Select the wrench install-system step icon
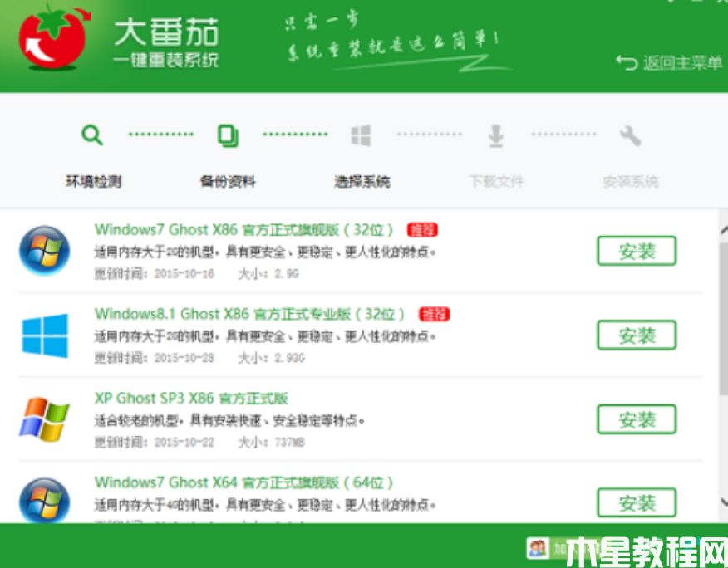 (x=630, y=135)
